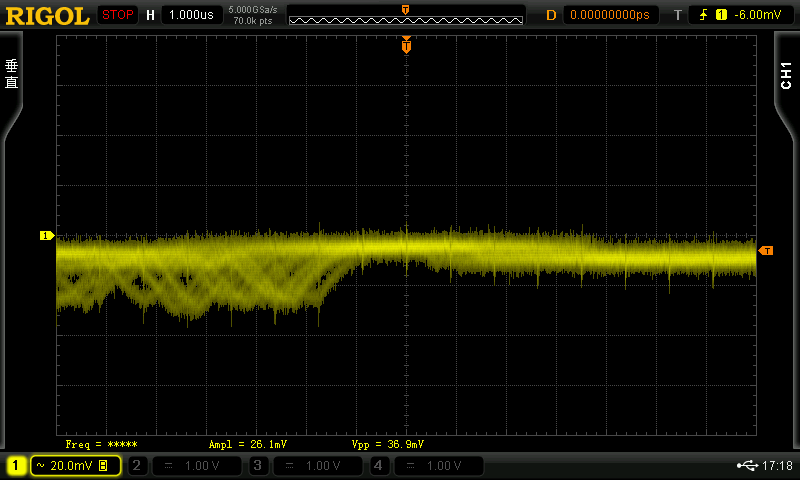This screenshot has height=480, width=800.
Task: Click the bandwidth limit B icon of channel 1
Action: click(x=104, y=465)
